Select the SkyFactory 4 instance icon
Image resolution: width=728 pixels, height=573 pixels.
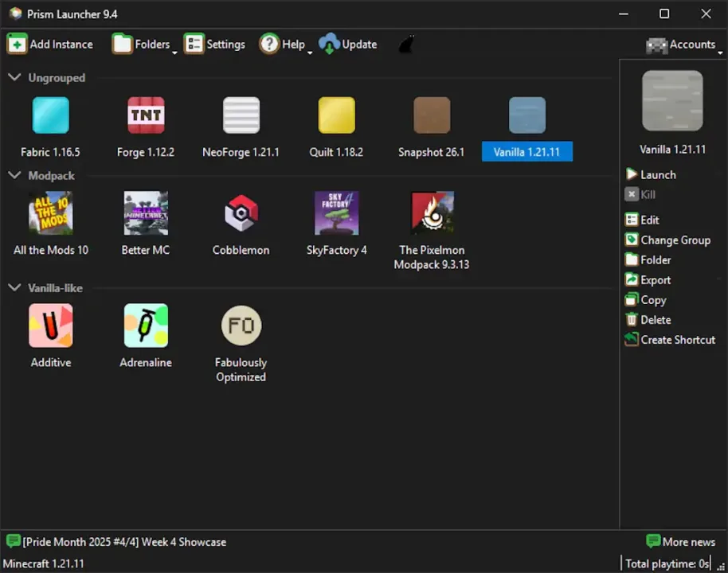(x=336, y=213)
